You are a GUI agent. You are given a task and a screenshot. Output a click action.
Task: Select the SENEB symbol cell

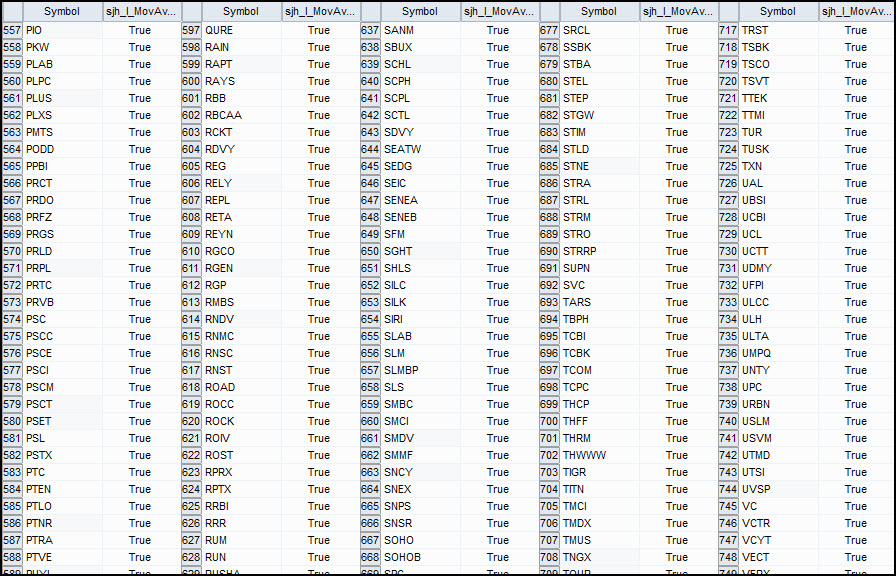420,217
